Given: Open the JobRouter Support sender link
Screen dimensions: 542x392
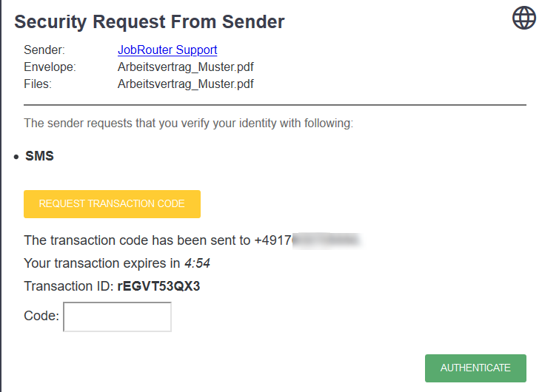Looking at the screenshot, I should 167,50.
